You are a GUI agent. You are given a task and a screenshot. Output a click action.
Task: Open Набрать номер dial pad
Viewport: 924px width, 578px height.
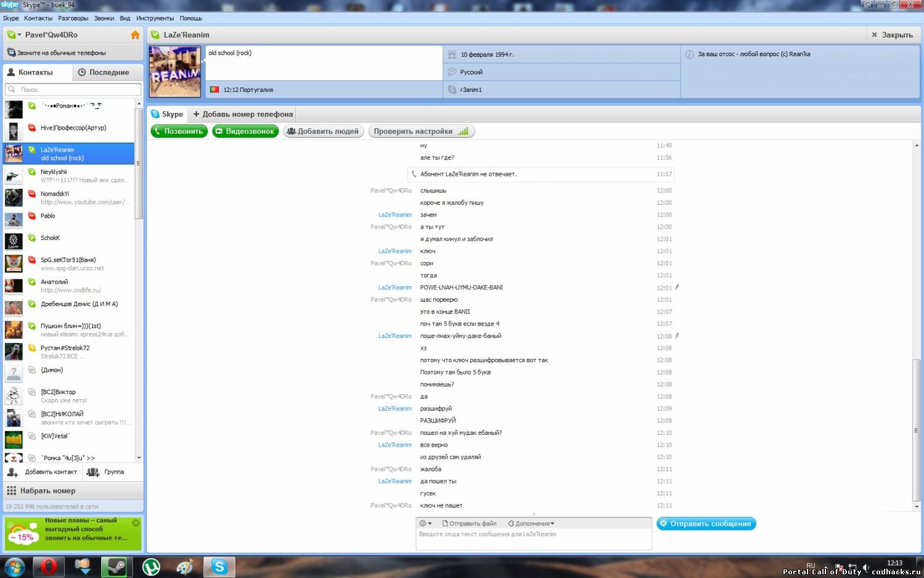73,490
